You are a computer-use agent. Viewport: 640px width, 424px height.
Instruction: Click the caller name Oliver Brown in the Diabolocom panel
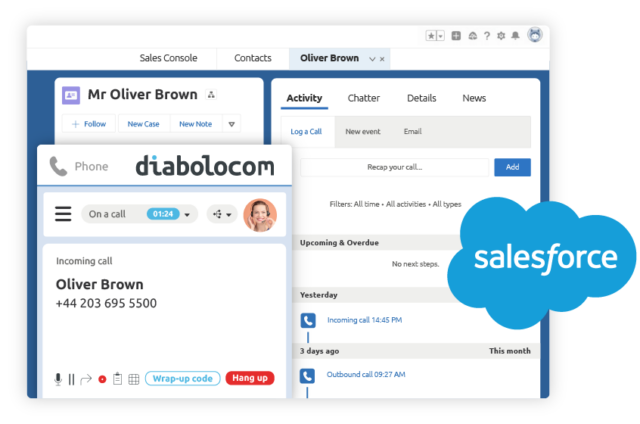coord(100,284)
